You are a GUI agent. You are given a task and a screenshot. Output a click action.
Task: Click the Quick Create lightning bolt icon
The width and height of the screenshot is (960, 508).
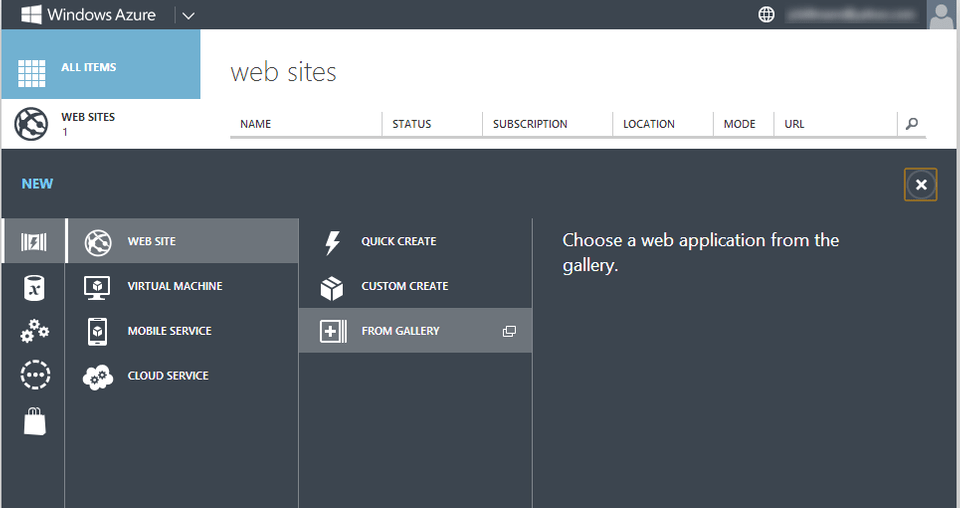332,242
